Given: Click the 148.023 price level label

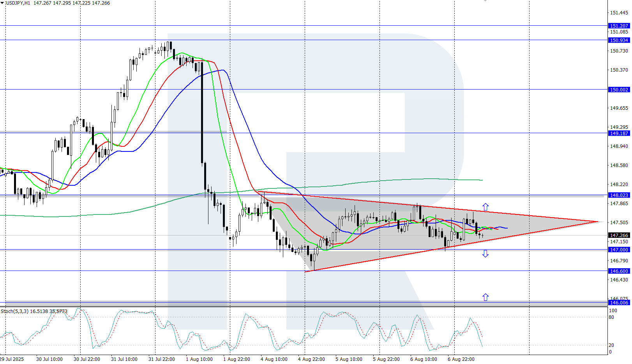Looking at the screenshot, I should click(619, 195).
